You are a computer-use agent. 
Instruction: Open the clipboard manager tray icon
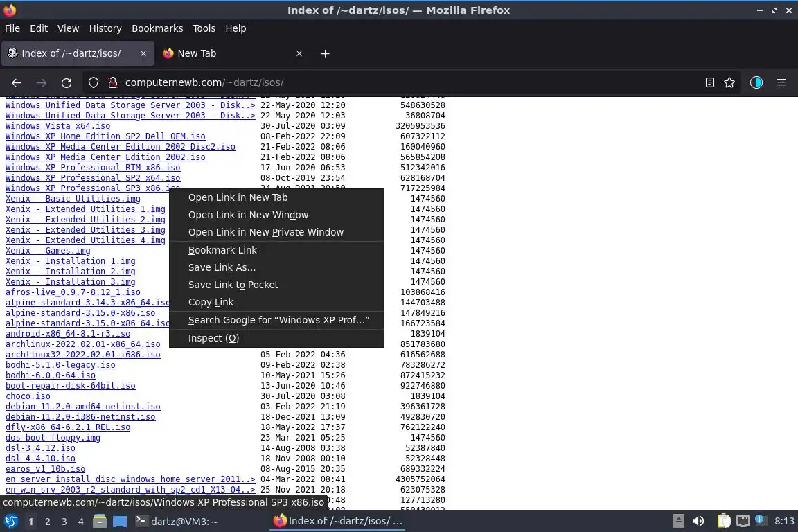[724, 521]
